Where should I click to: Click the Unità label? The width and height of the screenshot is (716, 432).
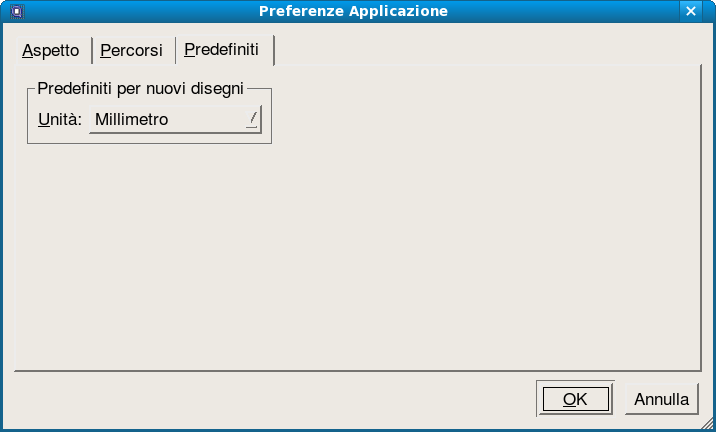click(x=59, y=120)
